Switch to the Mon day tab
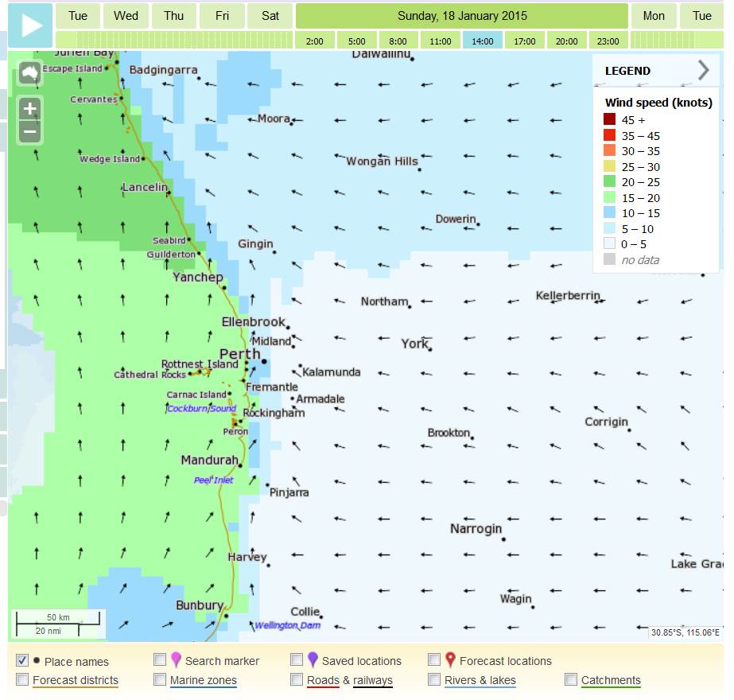This screenshot has height=700, width=734. 654,16
